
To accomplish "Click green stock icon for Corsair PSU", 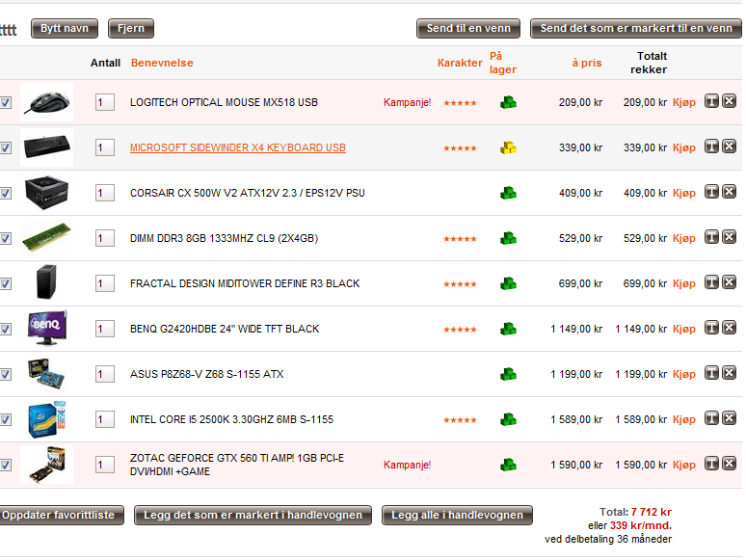I will pyautogui.click(x=508, y=193).
